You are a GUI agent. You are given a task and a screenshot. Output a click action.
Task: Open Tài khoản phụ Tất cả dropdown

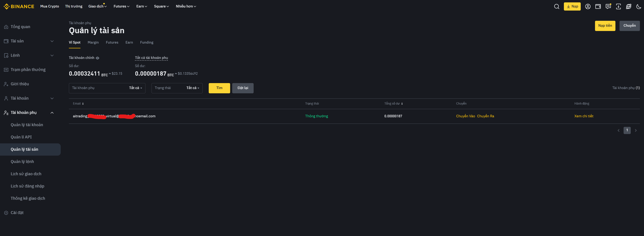click(135, 88)
